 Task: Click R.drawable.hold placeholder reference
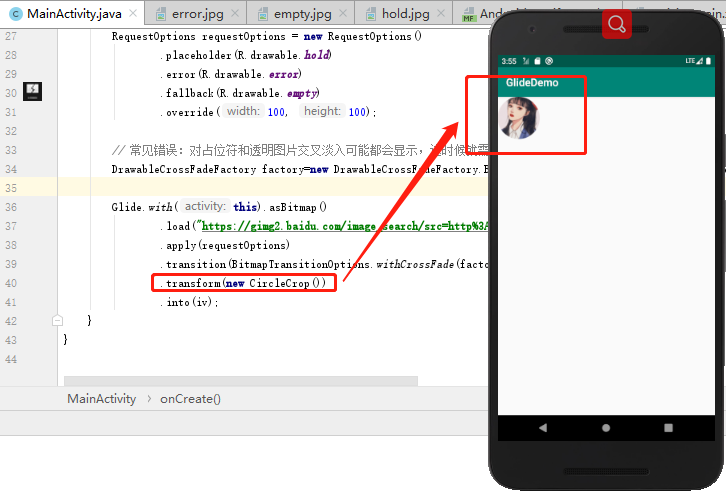(x=284, y=55)
